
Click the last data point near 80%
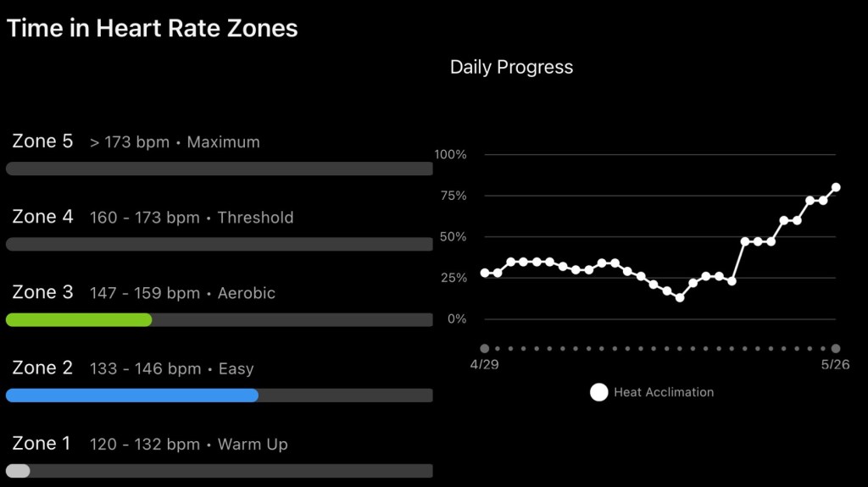(x=836, y=187)
